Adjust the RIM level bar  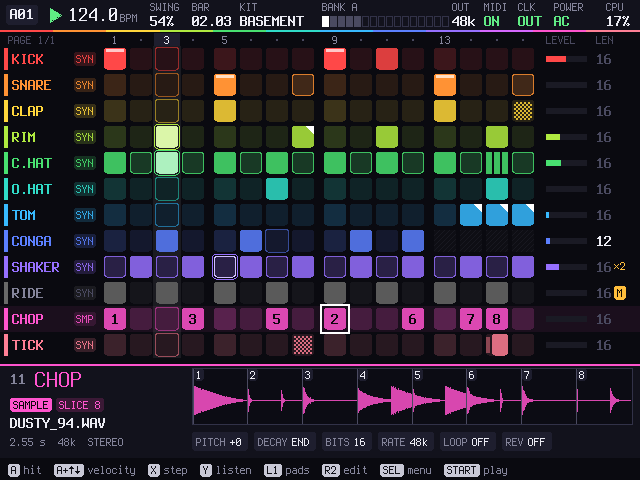tap(566, 137)
